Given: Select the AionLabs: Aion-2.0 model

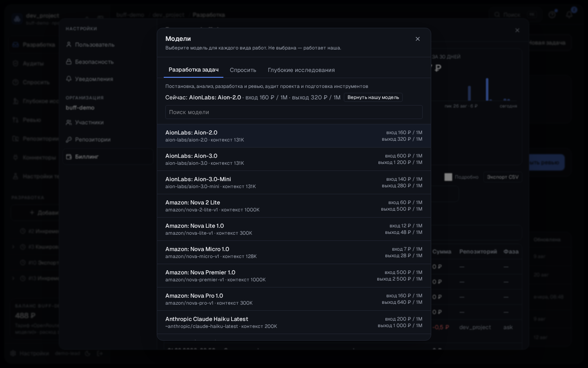Looking at the screenshot, I should pos(294,136).
